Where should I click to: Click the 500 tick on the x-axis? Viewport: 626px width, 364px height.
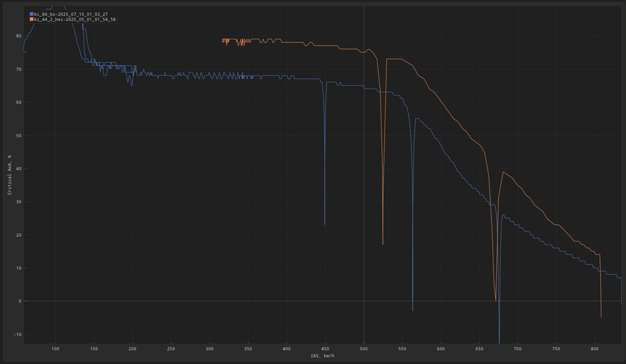[x=364, y=348]
